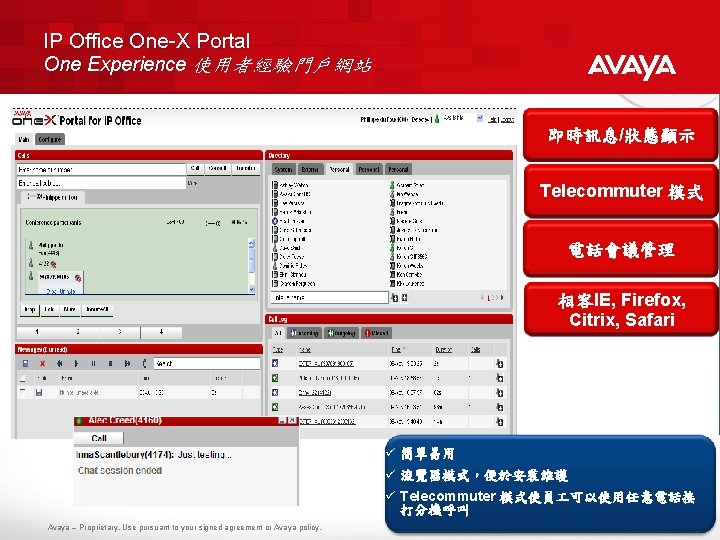Click the green presence icon near user name
Screen dimensions: 720x540
click(x=437, y=118)
